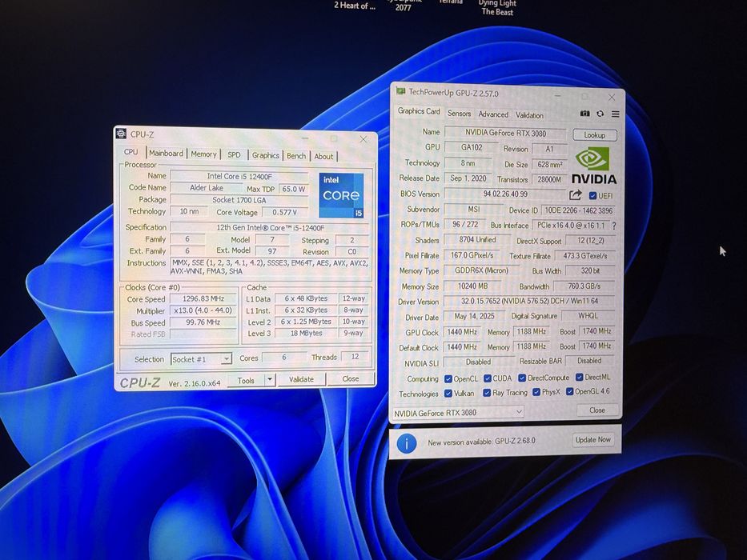The width and height of the screenshot is (747, 560).
Task: Click the Subvendor value MSI
Action: tap(473, 209)
